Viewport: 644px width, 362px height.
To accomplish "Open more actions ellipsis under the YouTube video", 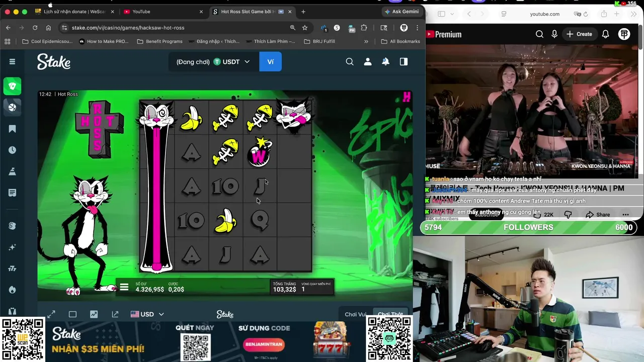I will 626,215.
